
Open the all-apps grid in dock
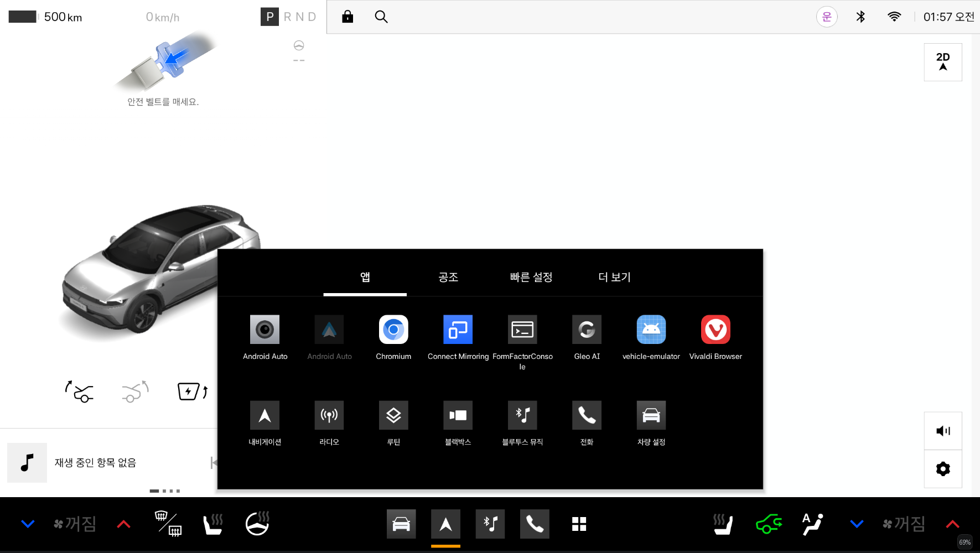[x=579, y=524]
